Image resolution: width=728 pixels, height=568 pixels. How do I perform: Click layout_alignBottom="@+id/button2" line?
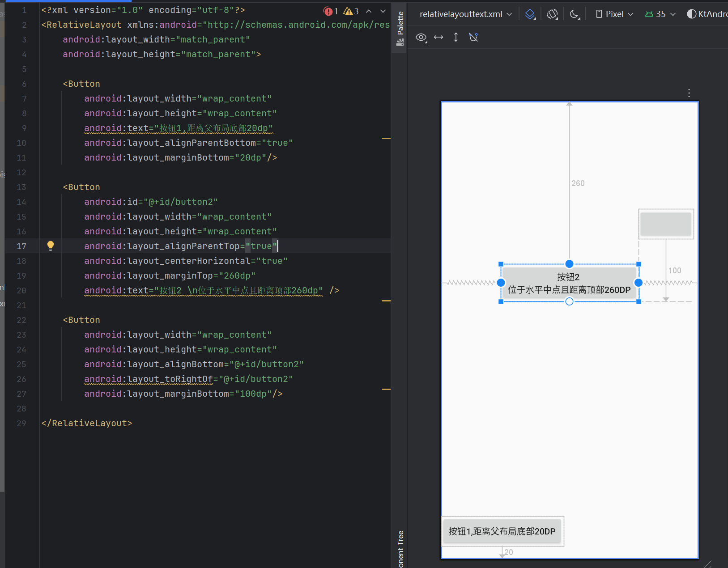194,364
